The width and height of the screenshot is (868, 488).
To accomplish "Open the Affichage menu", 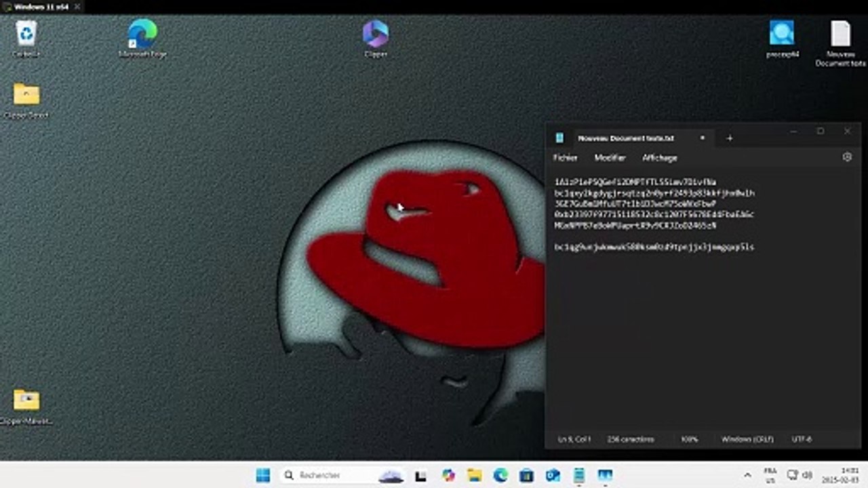I will [x=660, y=158].
